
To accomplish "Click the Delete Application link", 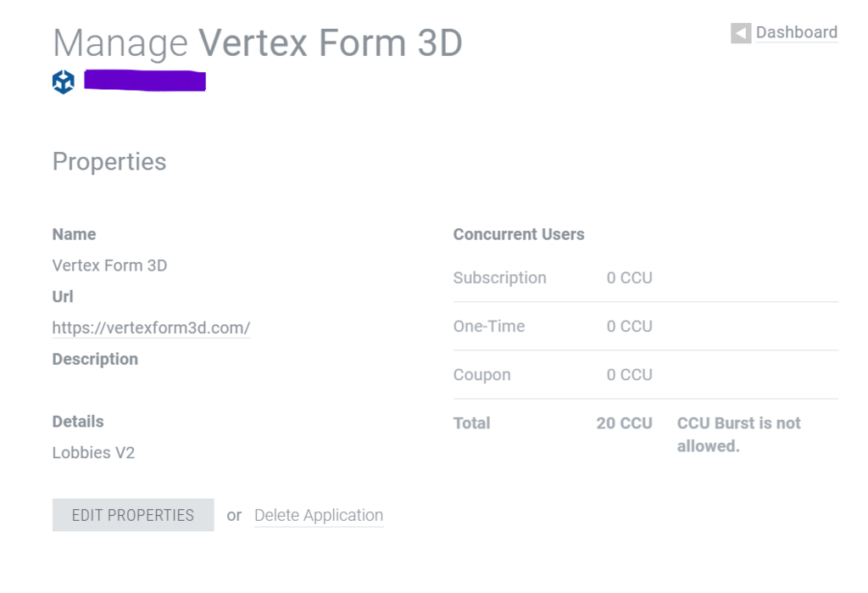I will 319,515.
